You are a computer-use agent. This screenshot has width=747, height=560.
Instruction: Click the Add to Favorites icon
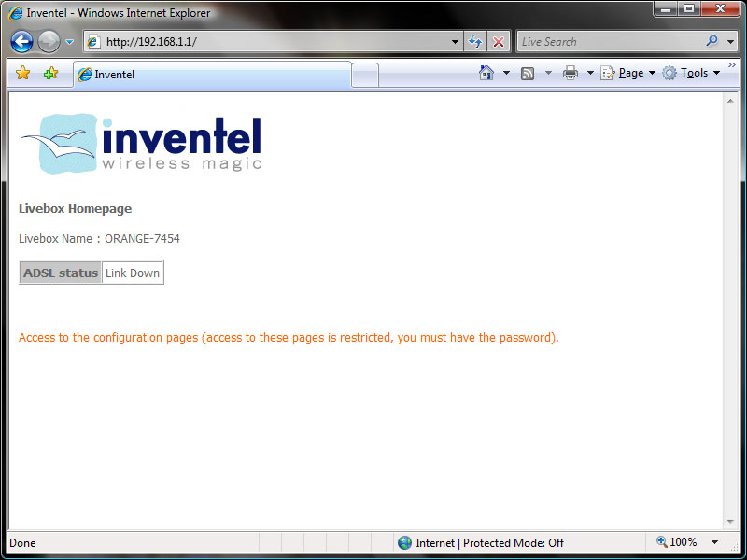[x=50, y=73]
